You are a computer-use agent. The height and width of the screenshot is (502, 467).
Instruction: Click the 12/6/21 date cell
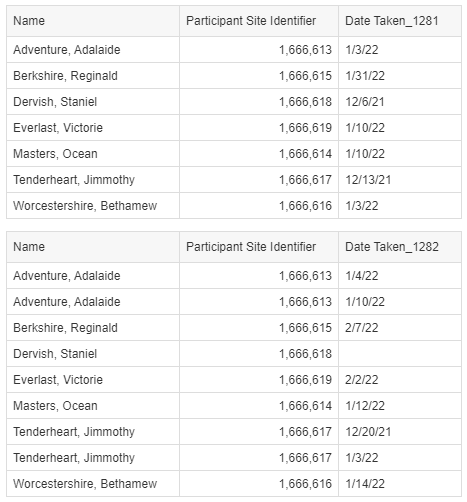pos(400,102)
